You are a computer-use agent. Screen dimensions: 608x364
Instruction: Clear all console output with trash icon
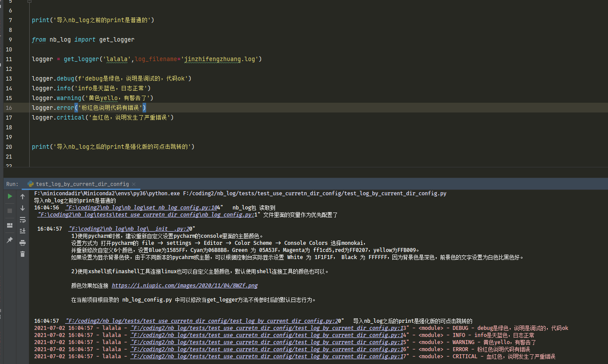pos(23,254)
